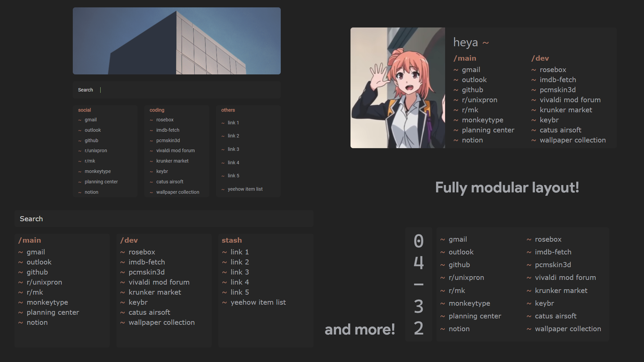Click the building banner image
The width and height of the screenshot is (644, 362).
click(x=177, y=41)
